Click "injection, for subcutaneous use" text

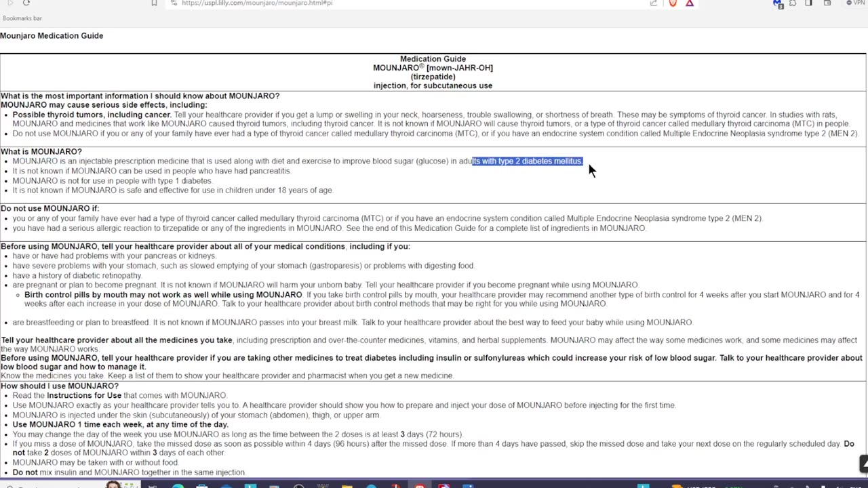[x=433, y=85]
